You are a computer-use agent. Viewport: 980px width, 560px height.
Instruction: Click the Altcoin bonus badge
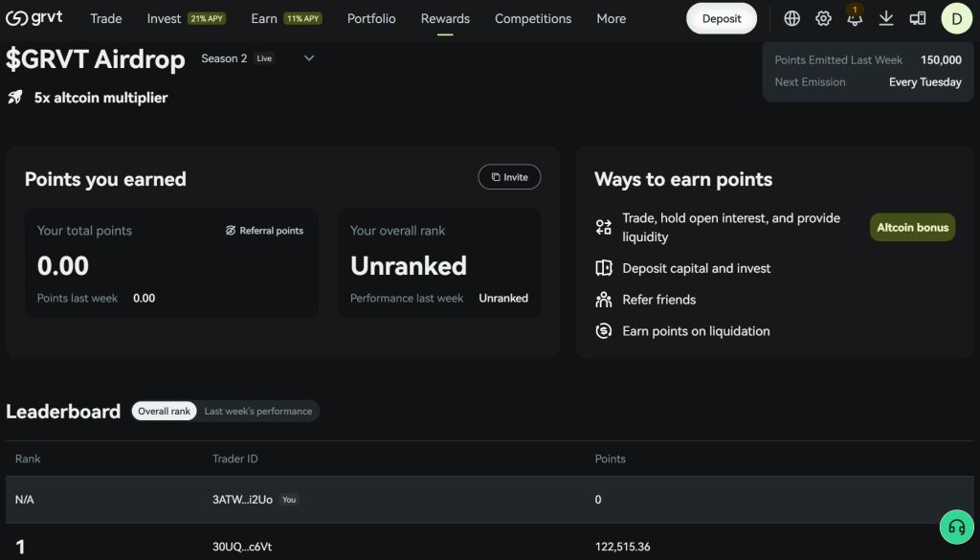(x=911, y=227)
